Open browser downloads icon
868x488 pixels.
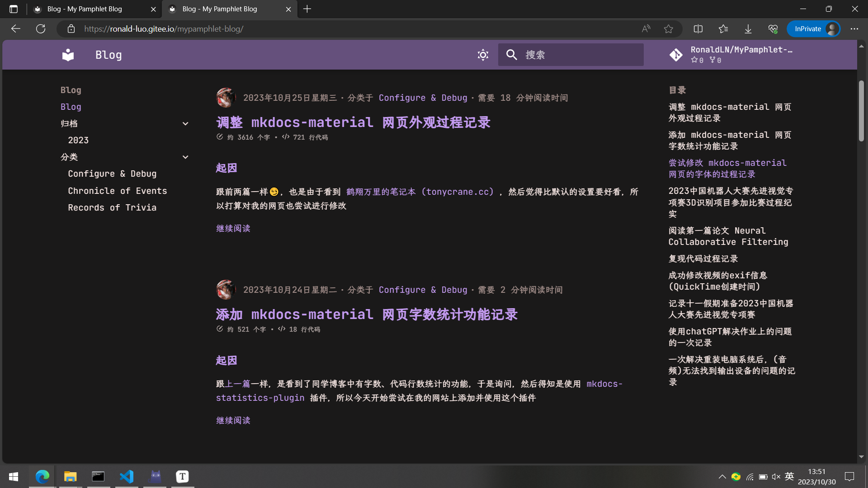pyautogui.click(x=748, y=29)
